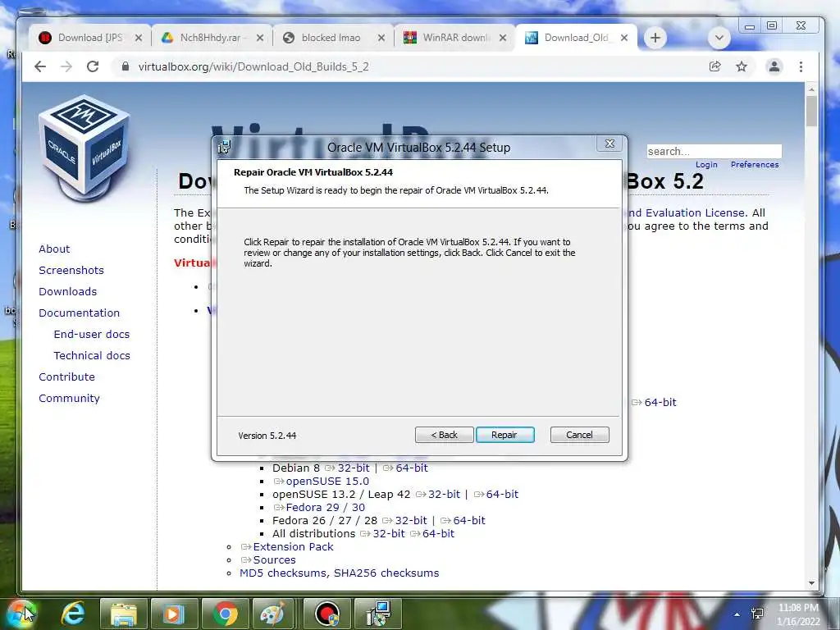
Task: Download Fedora 26 / 27 / 28 64-bit
Action: tap(468, 520)
